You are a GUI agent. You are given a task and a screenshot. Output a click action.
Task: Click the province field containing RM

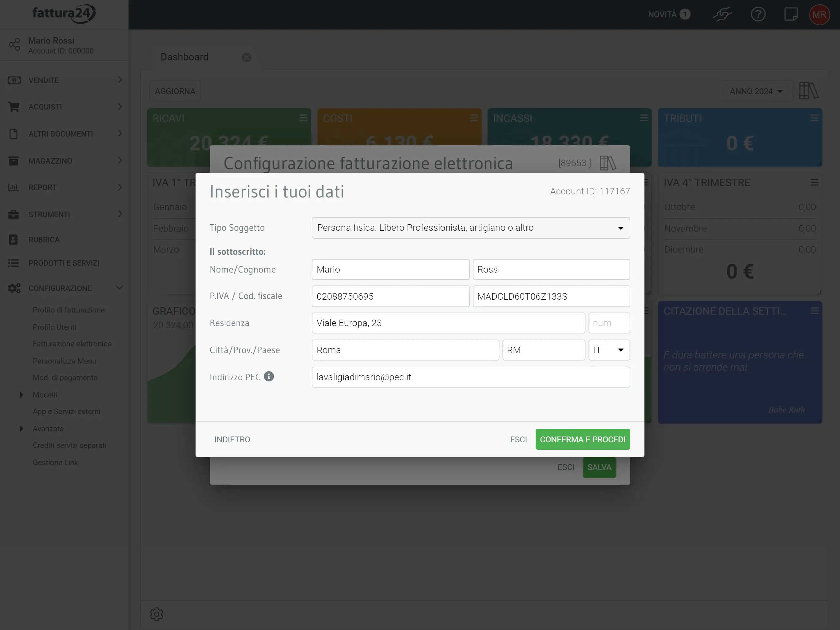click(x=543, y=350)
